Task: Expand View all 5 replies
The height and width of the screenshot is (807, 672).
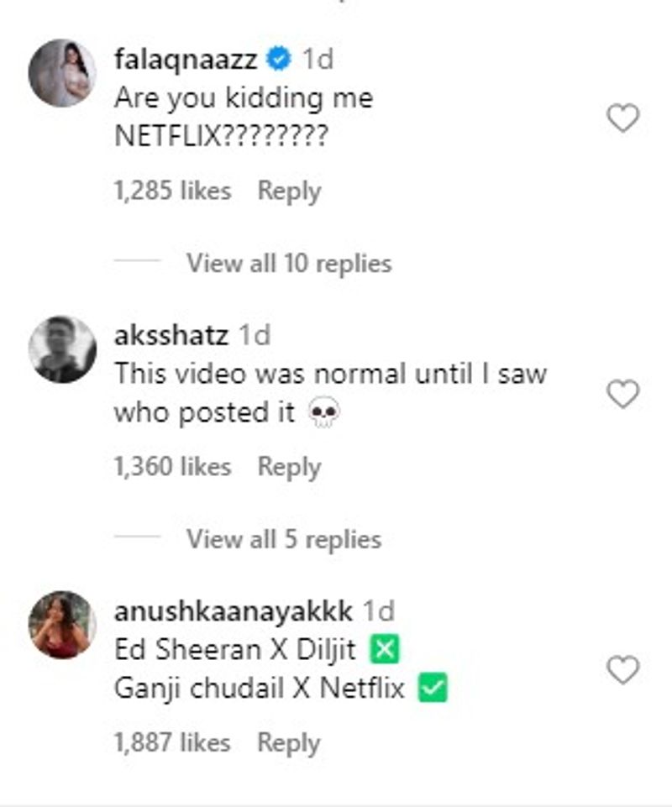Action: (284, 539)
